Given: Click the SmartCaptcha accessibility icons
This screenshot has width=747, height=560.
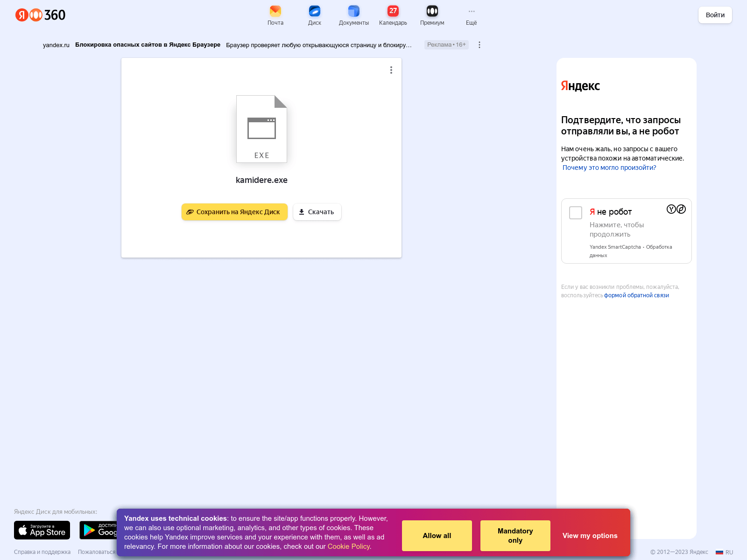Looking at the screenshot, I should click(677, 209).
